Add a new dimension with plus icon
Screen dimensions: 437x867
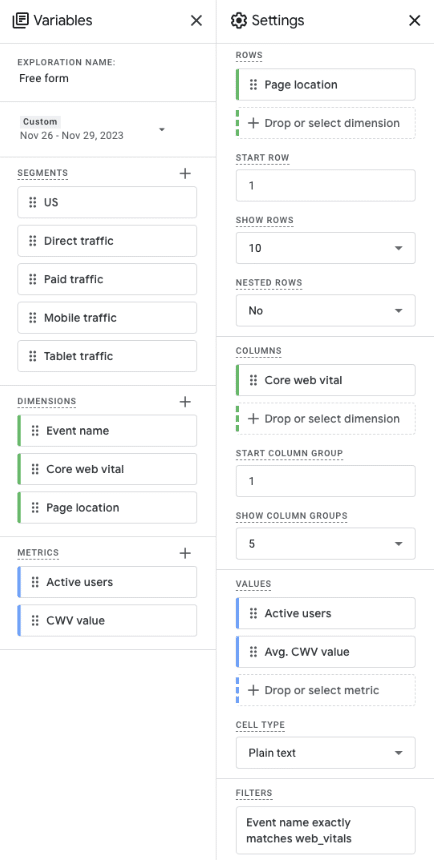pos(185,402)
